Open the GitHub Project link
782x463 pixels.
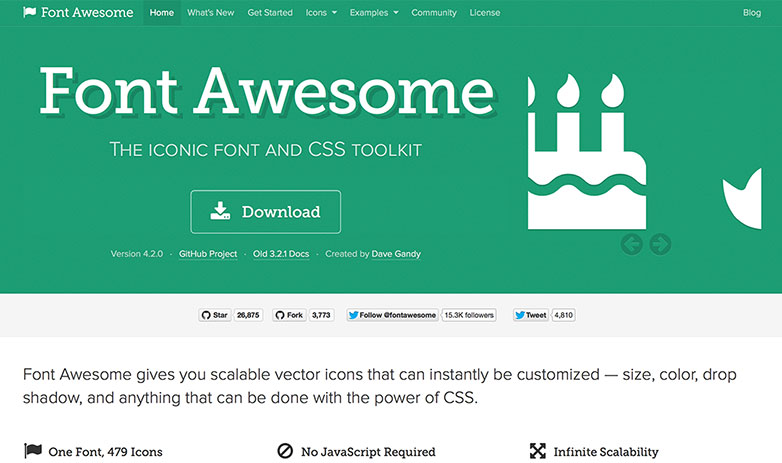[x=208, y=253]
